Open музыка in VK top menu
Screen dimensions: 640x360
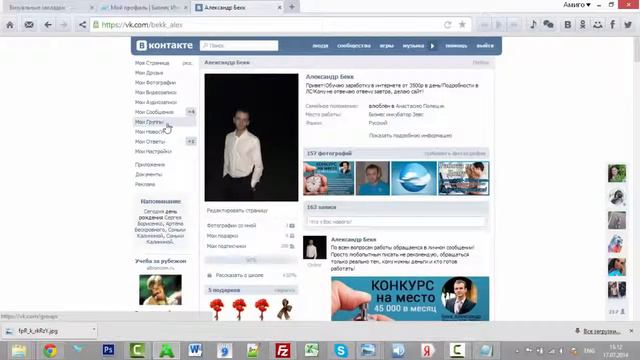tap(413, 46)
